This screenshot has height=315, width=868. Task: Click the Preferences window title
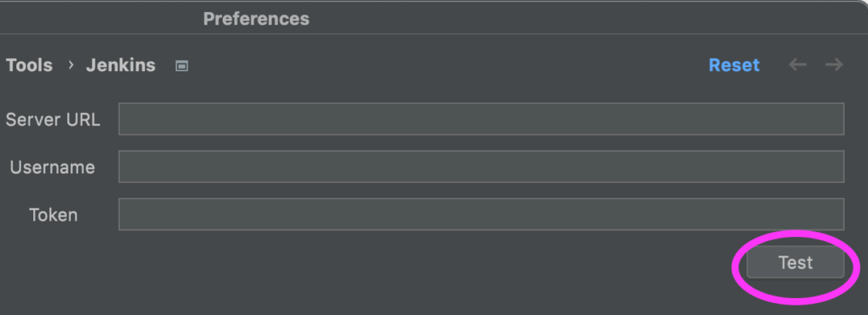(x=256, y=19)
